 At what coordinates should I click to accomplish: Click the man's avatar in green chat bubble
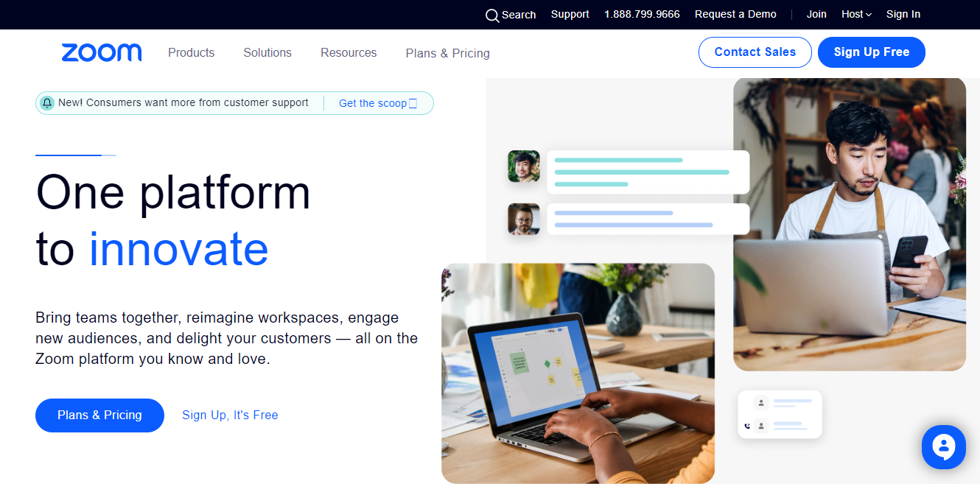(524, 166)
